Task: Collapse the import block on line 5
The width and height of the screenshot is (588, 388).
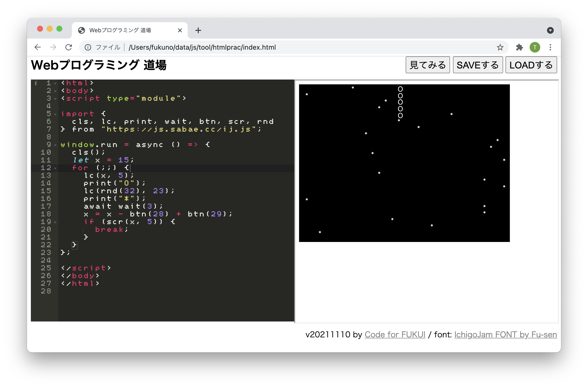Action: [x=55, y=114]
